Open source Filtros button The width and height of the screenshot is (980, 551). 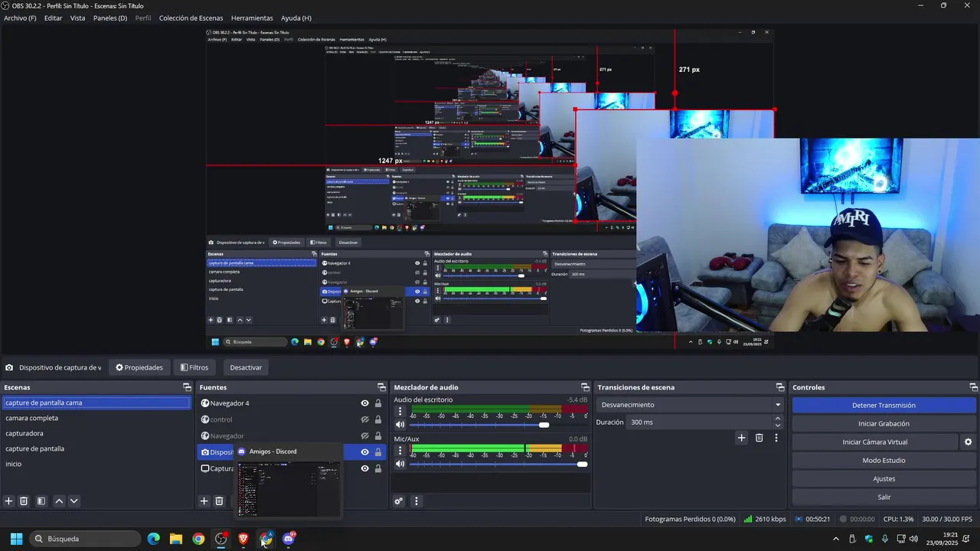[x=194, y=367]
